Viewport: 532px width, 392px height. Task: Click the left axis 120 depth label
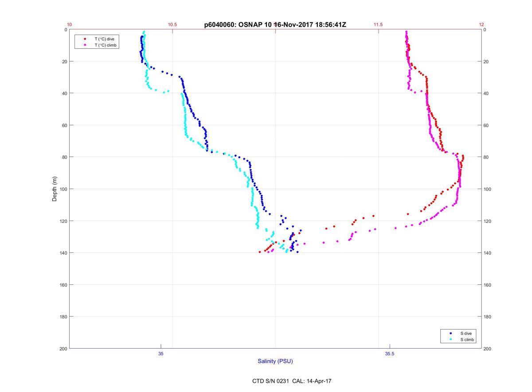click(63, 221)
